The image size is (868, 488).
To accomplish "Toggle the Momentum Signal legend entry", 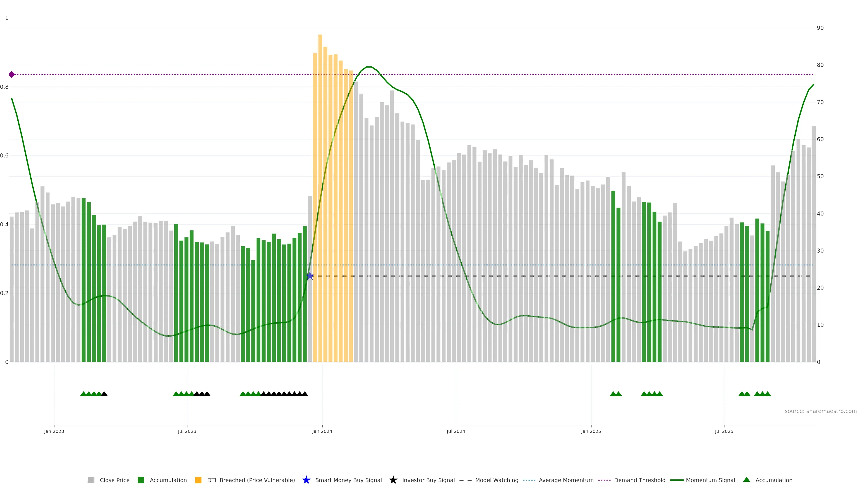I will 710,480.
